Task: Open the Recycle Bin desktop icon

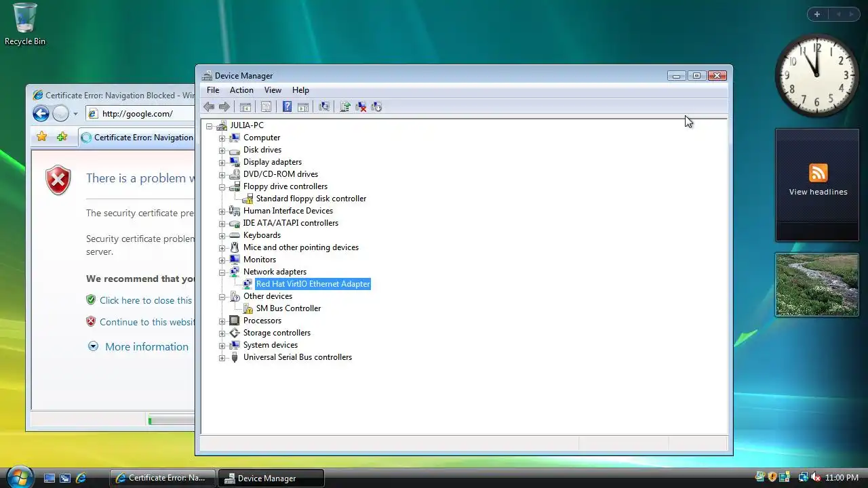Action: tap(25, 24)
